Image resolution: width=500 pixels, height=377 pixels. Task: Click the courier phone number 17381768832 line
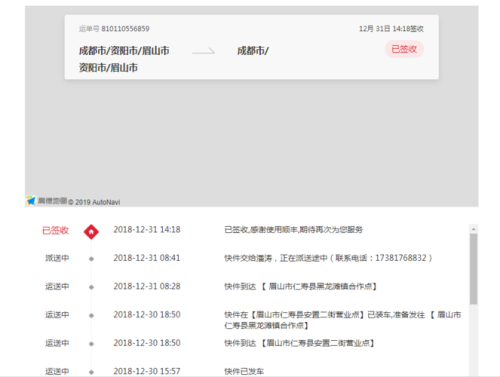pyautogui.click(x=328, y=258)
